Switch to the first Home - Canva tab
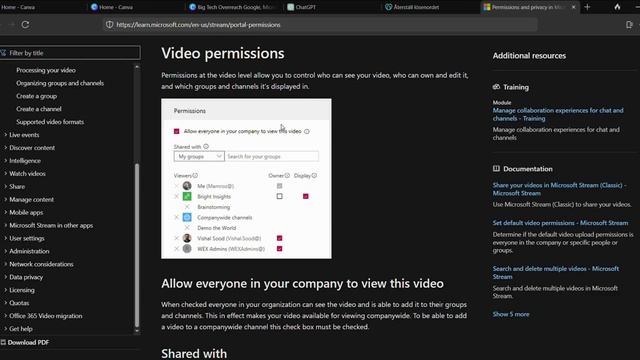This screenshot has height=360, width=640. pos(18,7)
